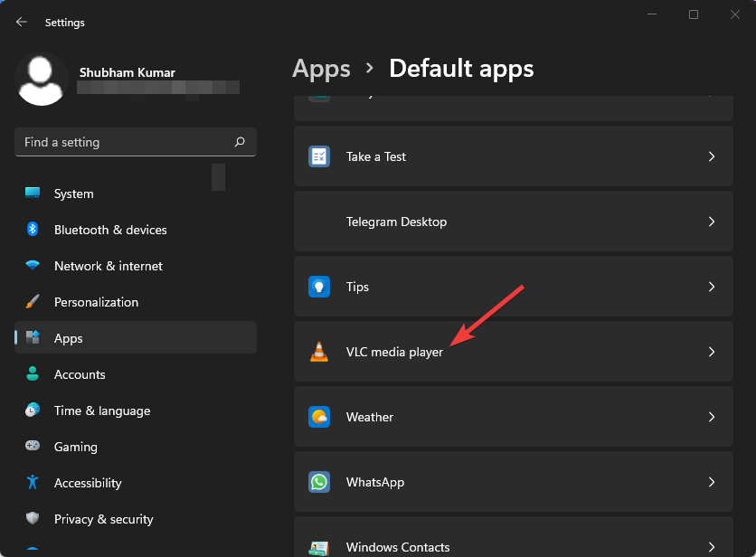The image size is (756, 557).
Task: Click the Windows Contacts icon
Action: point(319,548)
